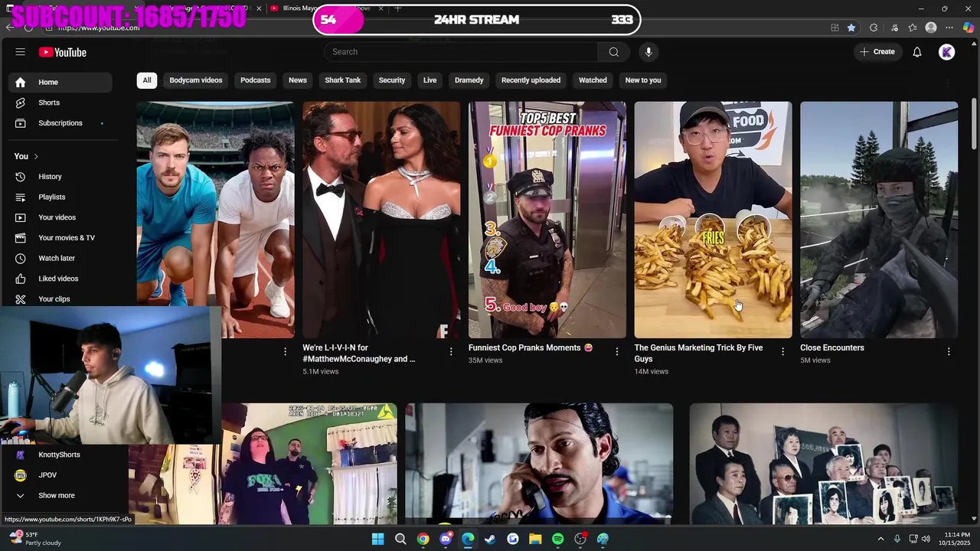Open options for Funniest Cop Pranks short
The width and height of the screenshot is (980, 551).
click(x=617, y=351)
